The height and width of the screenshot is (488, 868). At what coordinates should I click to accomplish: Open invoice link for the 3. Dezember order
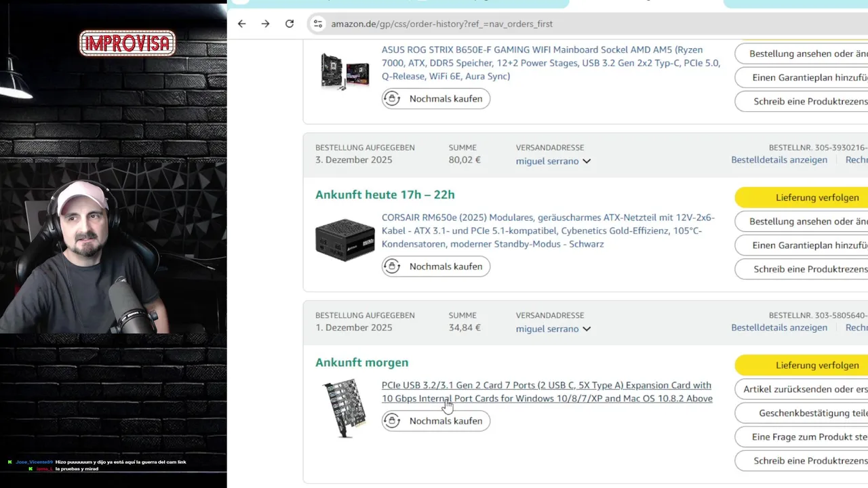pos(856,160)
